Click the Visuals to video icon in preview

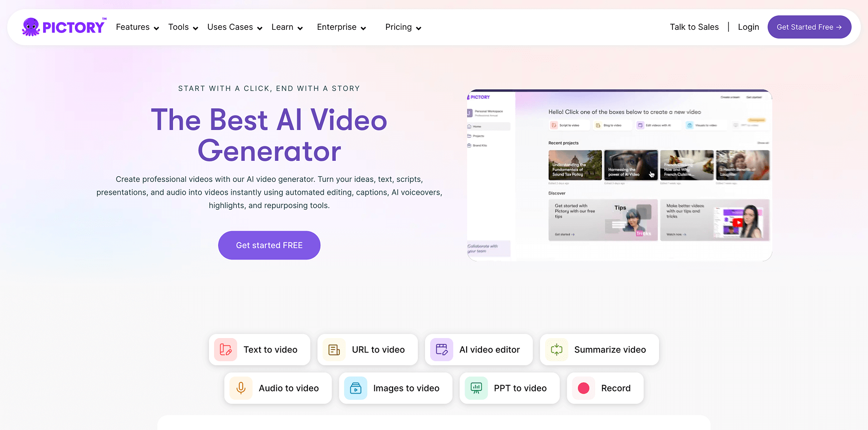(x=689, y=125)
